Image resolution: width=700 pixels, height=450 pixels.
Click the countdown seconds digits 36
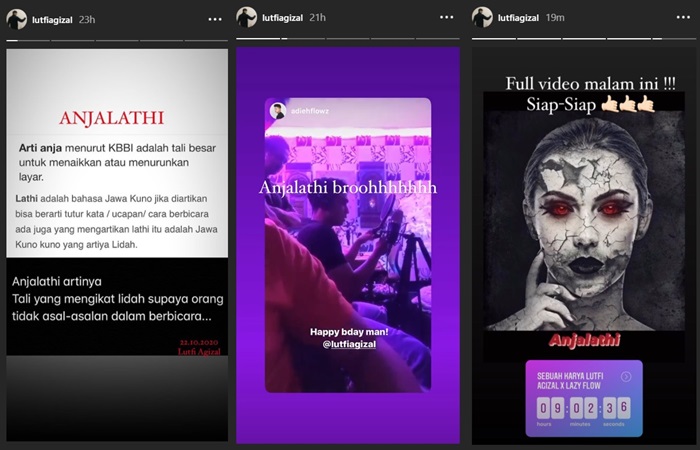[617, 408]
